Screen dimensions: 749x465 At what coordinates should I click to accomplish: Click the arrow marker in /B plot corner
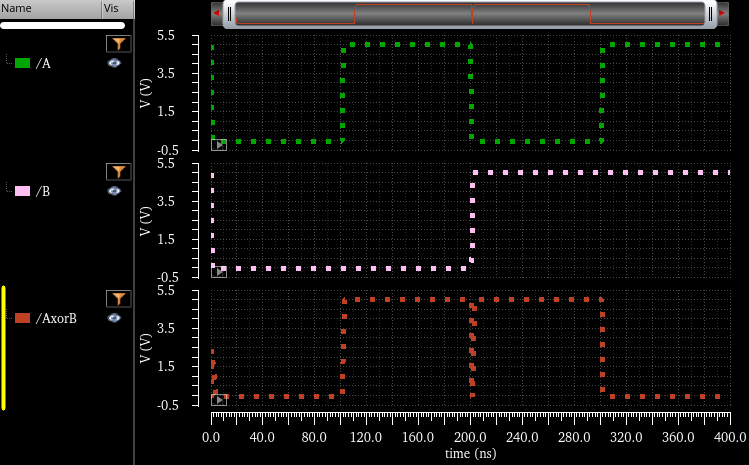218,271
